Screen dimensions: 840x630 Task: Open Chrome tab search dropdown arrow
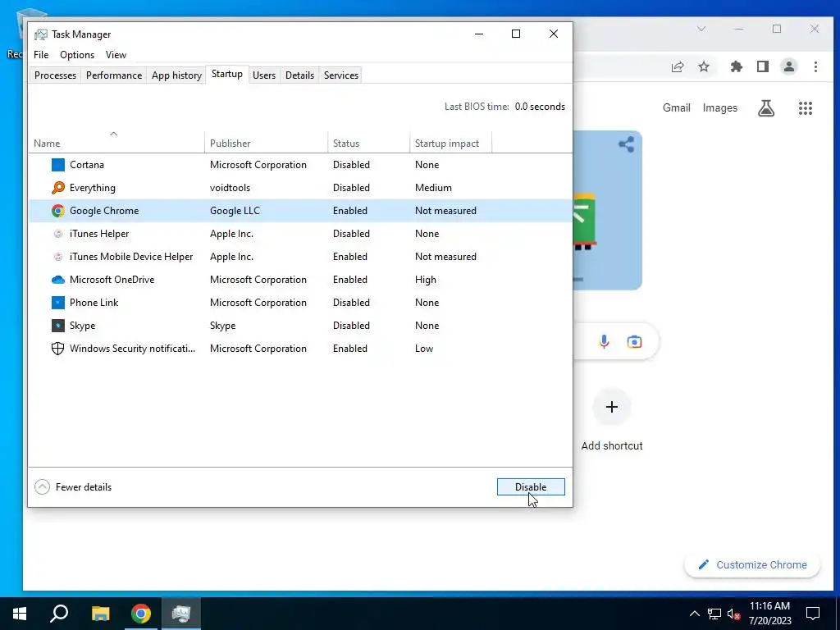[701, 29]
